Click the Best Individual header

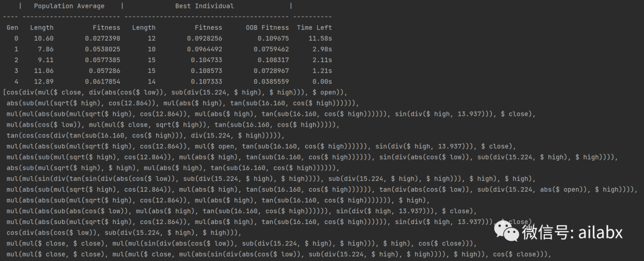click(205, 6)
